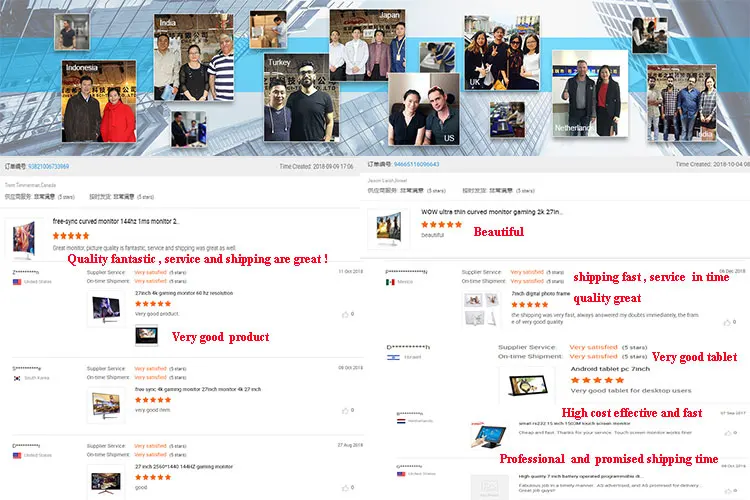
Task: Select the Netherlands customer photo
Action: (x=590, y=93)
